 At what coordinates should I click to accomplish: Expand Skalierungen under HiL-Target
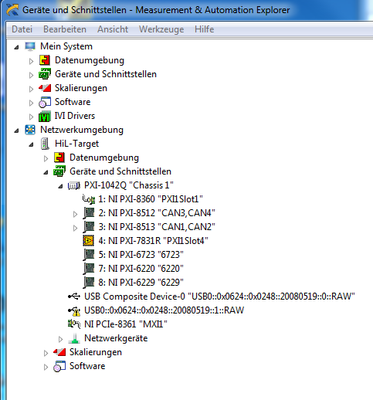point(46,353)
